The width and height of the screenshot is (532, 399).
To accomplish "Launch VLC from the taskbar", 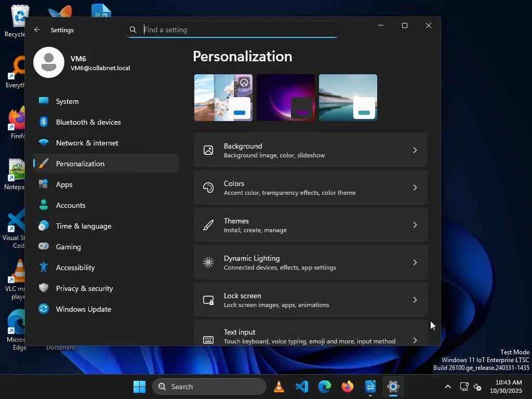I will coord(279,387).
